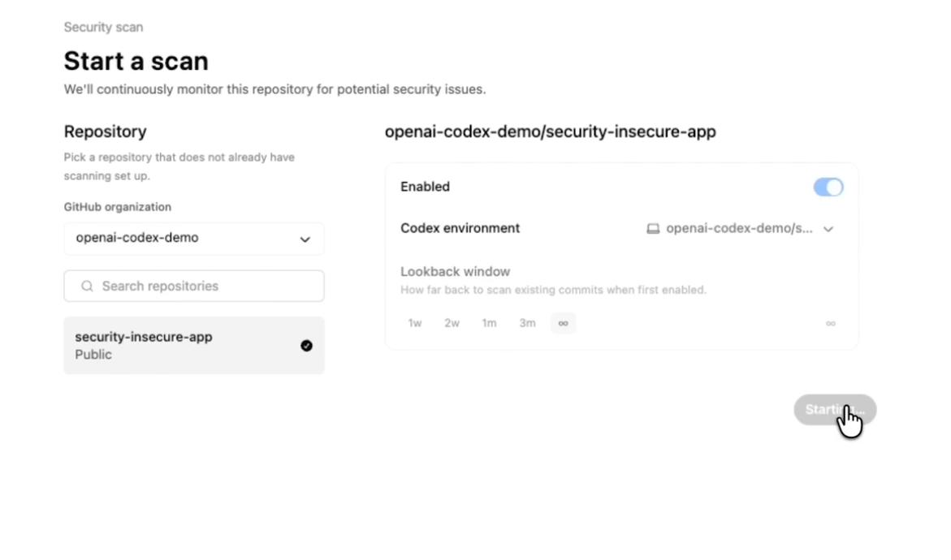
Task: Pick the 3m lookback window
Action: click(x=527, y=323)
